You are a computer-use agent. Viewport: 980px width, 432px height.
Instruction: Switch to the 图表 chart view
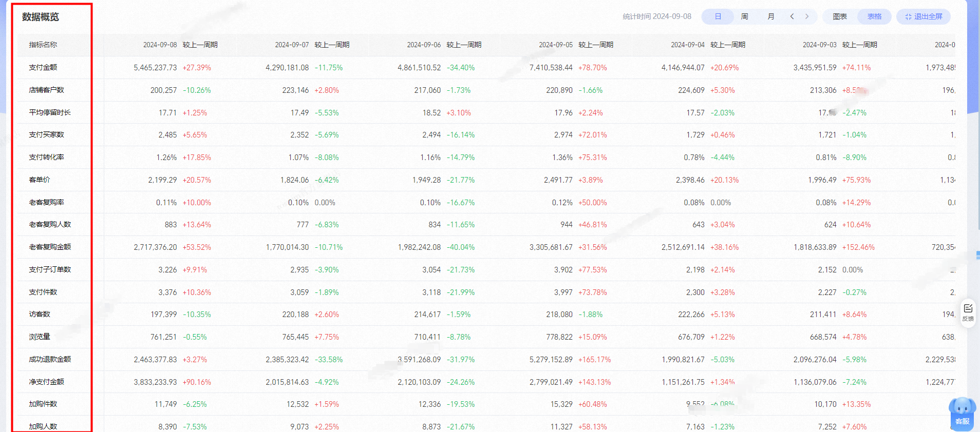(840, 16)
